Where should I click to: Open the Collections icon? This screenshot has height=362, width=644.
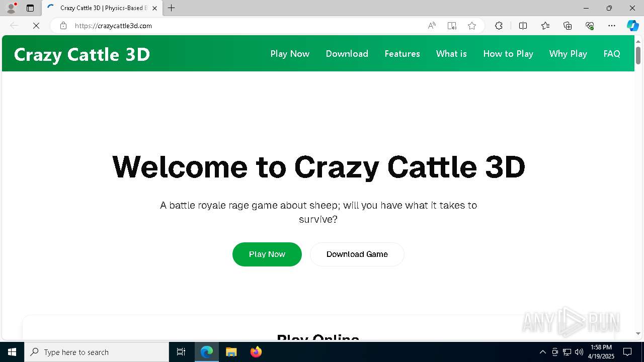[x=568, y=26]
